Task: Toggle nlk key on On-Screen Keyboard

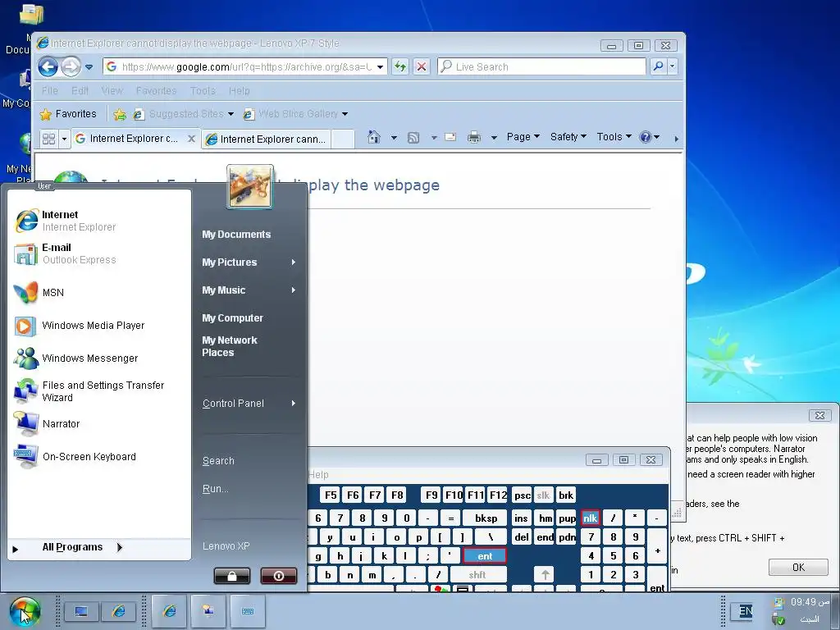Action: click(x=591, y=518)
